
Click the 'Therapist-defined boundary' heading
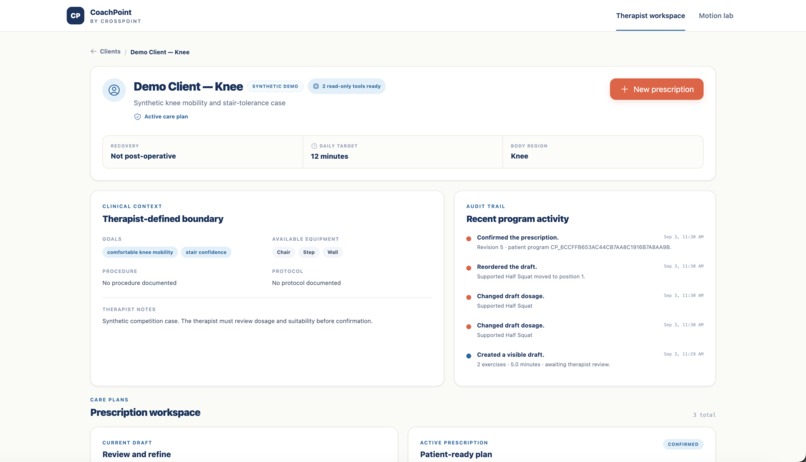tap(163, 219)
